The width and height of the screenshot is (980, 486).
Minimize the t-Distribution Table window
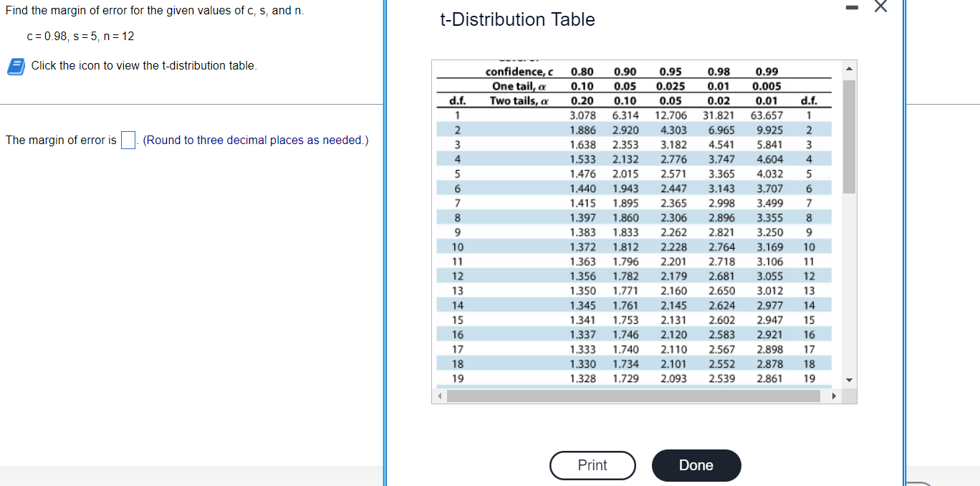point(852,7)
